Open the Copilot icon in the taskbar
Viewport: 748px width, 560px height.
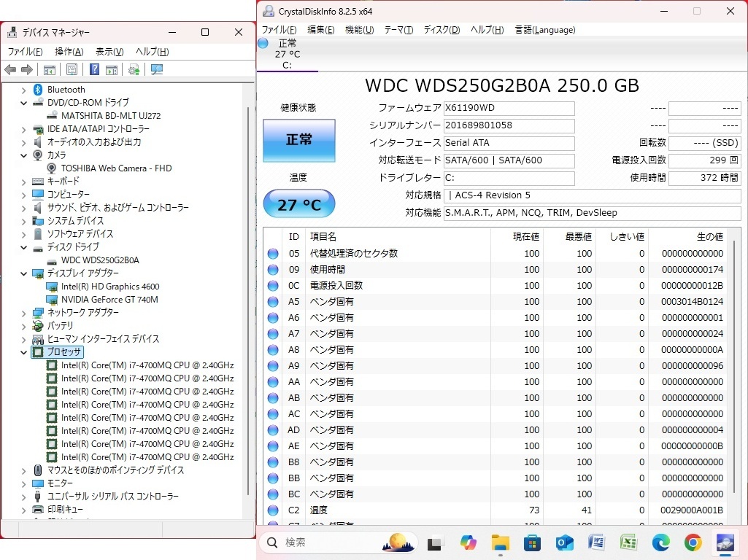[469, 542]
